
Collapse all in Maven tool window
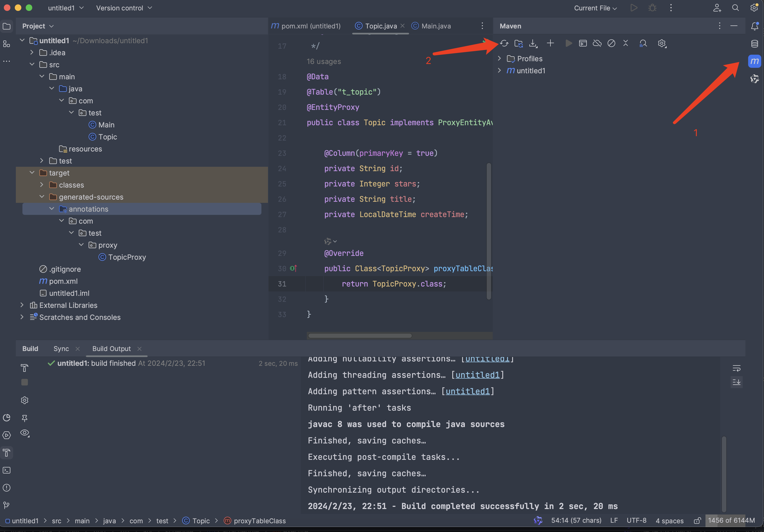626,43
